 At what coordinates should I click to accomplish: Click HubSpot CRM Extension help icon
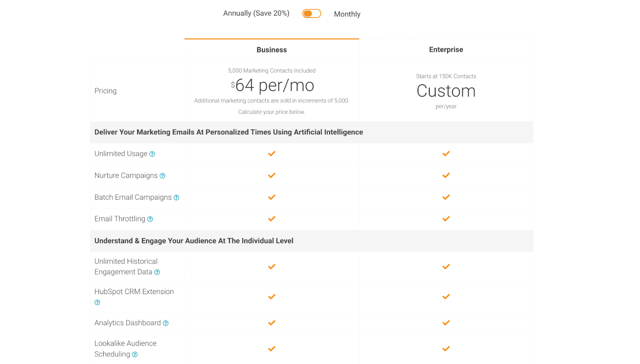pos(97,303)
